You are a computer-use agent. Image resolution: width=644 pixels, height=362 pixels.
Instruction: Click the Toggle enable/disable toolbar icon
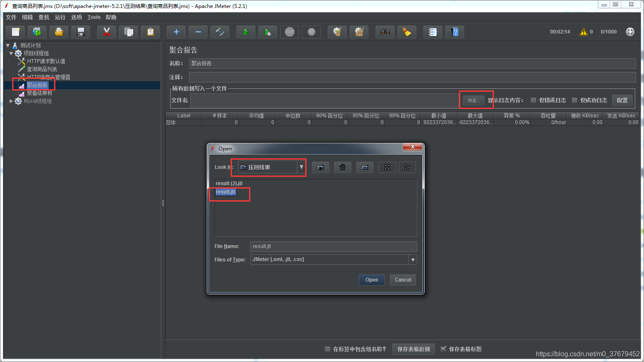pyautogui.click(x=220, y=32)
